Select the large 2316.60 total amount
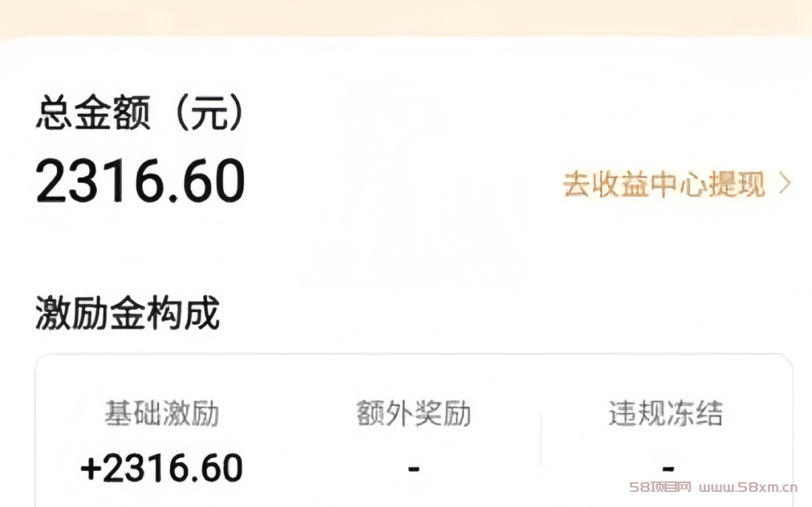The width and height of the screenshot is (812, 507). (x=141, y=181)
